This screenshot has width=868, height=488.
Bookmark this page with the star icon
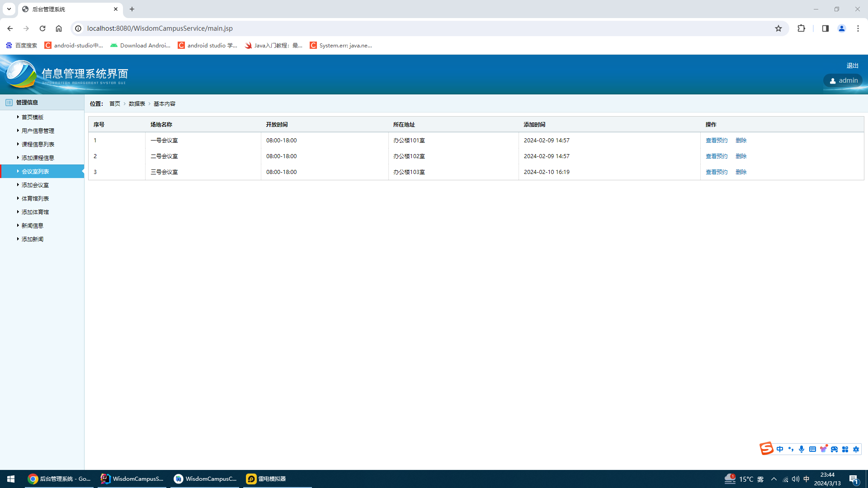778,28
